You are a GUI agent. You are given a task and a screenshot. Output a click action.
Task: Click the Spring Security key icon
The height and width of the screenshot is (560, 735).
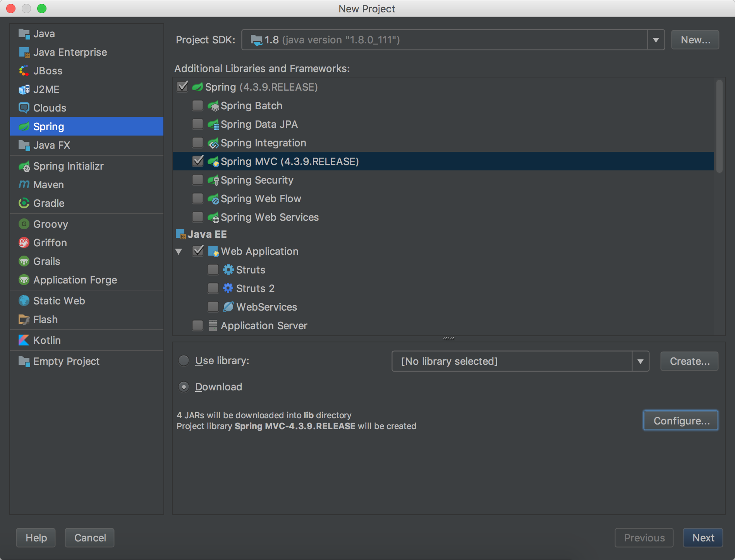[x=213, y=180]
